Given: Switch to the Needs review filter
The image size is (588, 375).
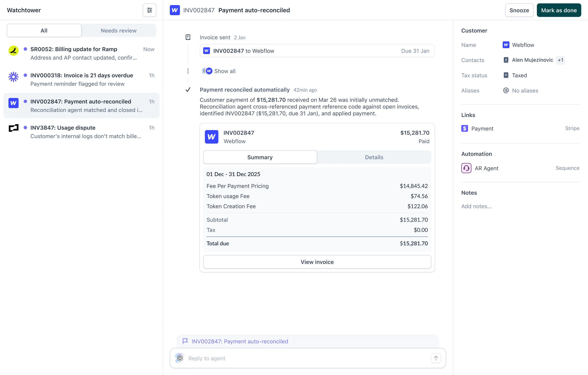Looking at the screenshot, I should (118, 31).
